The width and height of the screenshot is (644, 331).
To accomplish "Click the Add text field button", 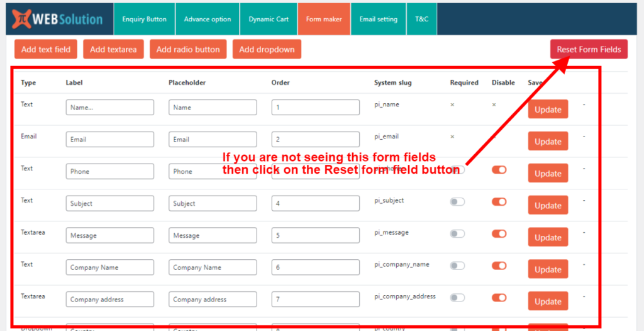I will [x=46, y=49].
